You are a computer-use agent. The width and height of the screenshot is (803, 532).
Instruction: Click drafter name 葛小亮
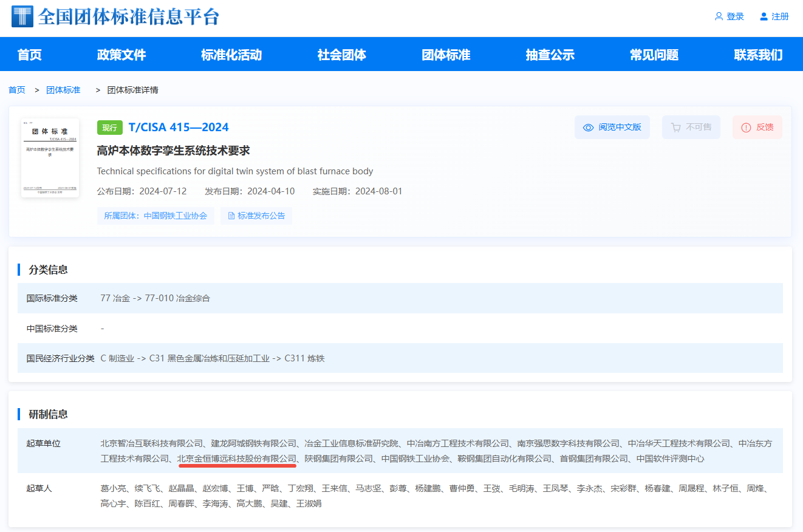tap(114, 488)
